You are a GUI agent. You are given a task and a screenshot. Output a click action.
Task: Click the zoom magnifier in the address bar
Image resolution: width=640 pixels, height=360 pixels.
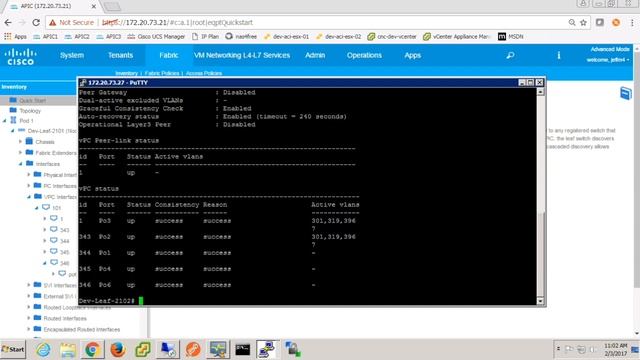(572, 22)
